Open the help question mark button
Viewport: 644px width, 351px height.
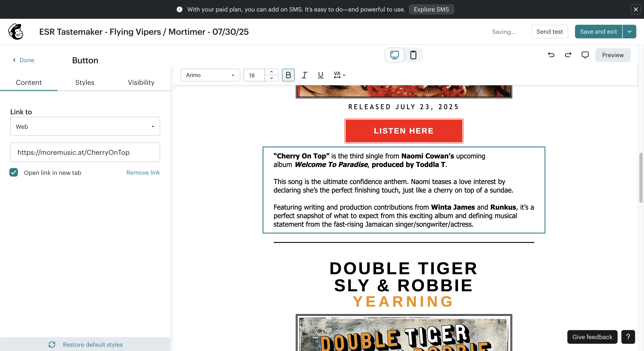[x=628, y=337]
